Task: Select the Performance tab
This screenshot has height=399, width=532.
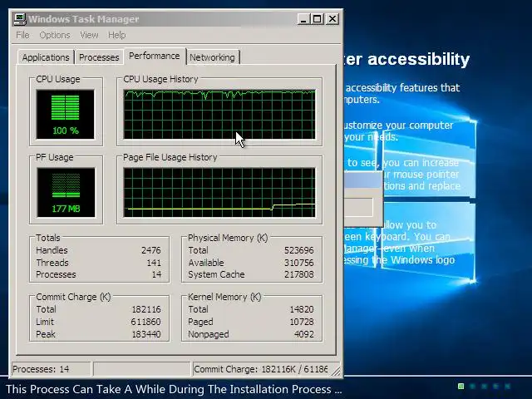Action: click(x=155, y=56)
